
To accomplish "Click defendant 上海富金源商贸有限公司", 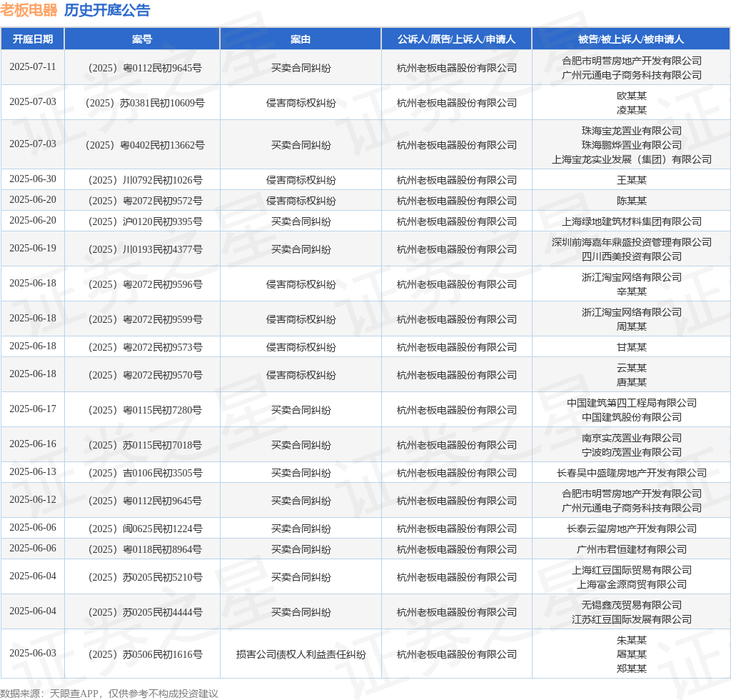I will click(631, 584).
